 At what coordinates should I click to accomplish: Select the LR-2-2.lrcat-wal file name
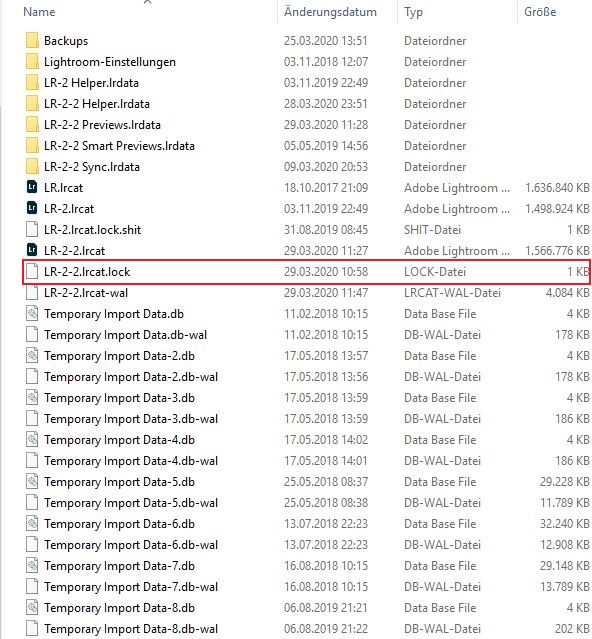pos(86,293)
